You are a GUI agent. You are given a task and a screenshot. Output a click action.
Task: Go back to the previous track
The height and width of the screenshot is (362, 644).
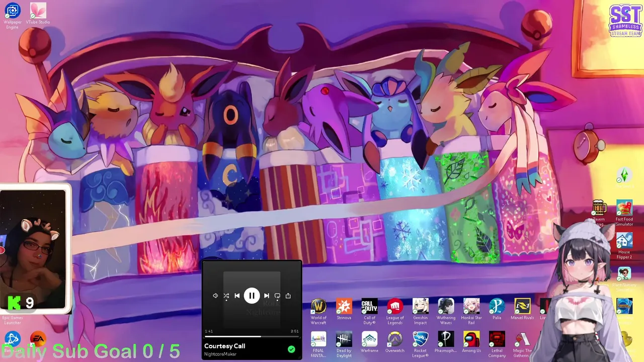click(237, 296)
